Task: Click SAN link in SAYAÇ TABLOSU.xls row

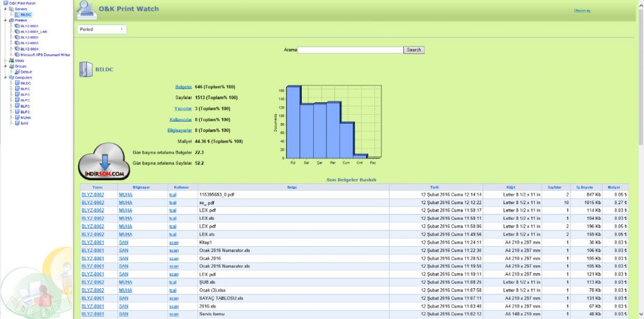Action: (124, 298)
